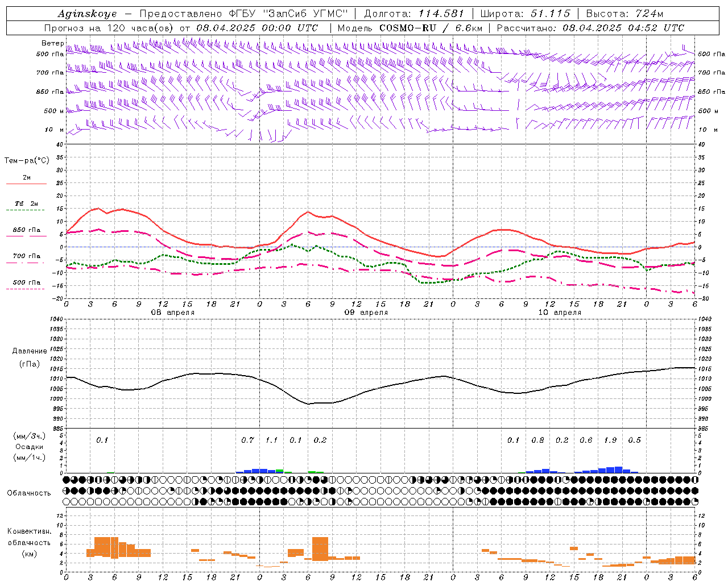Screen dimensions: 728x582
Task: Select the (мм/3ч.) unit label
Action: [30, 436]
